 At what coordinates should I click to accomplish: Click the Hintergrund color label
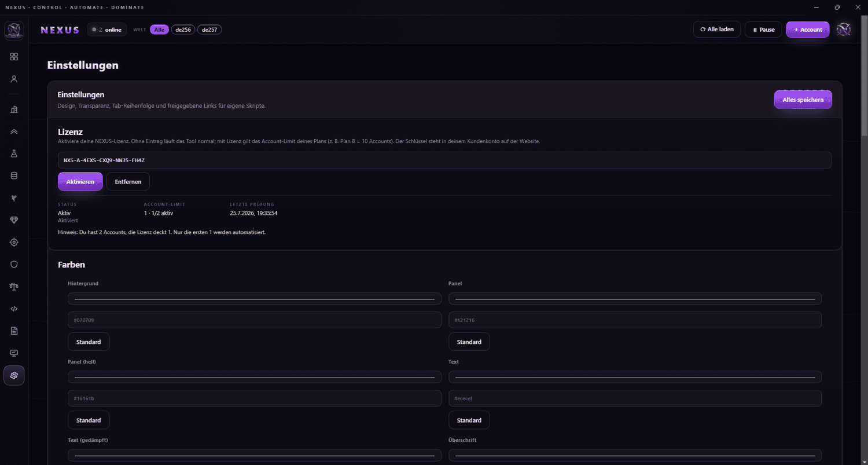coord(83,284)
